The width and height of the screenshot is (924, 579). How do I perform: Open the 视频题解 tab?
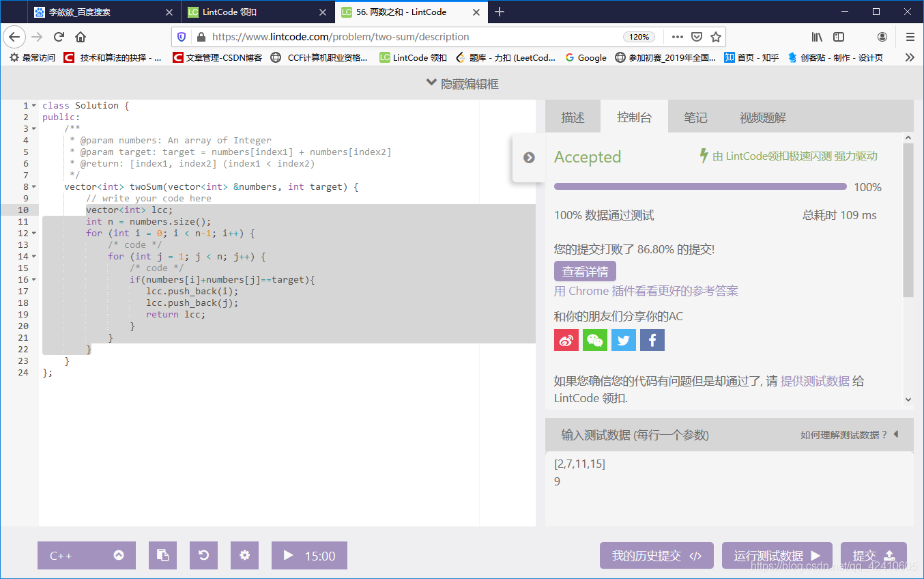pyautogui.click(x=762, y=116)
